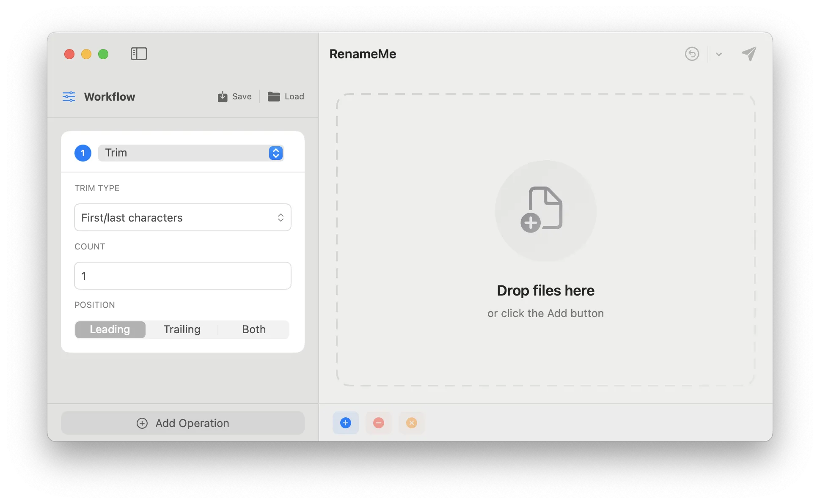Viewport: 820px width, 504px height.
Task: Load a saved workflow
Action: [x=286, y=96]
